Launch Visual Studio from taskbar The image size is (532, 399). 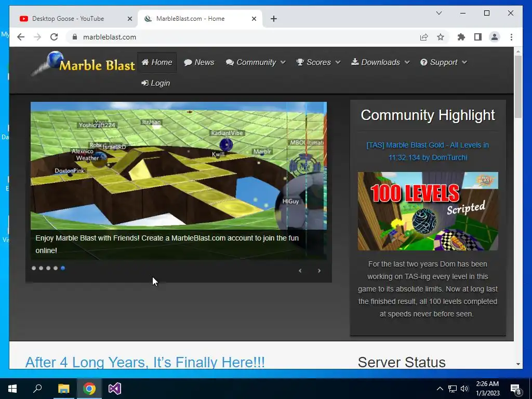115,389
